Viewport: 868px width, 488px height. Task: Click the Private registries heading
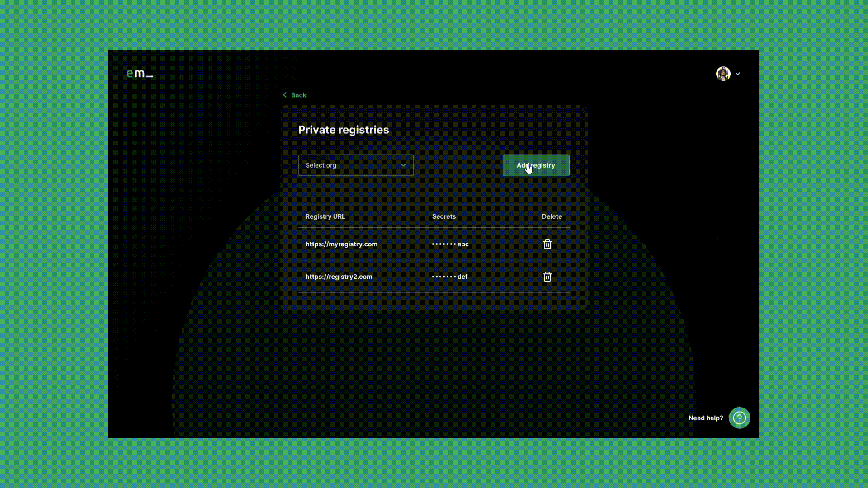[344, 130]
